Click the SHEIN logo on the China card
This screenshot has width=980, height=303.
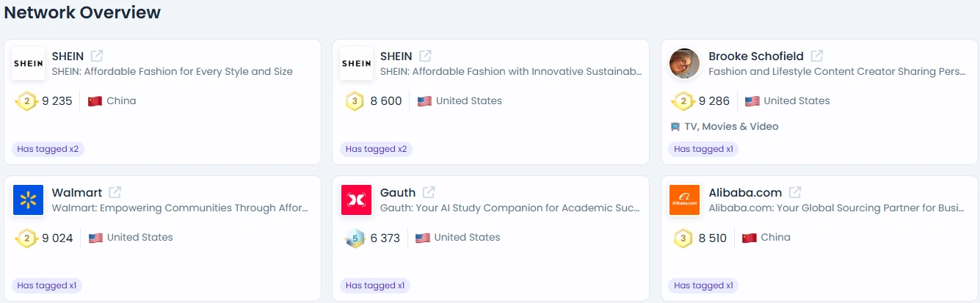click(x=29, y=63)
